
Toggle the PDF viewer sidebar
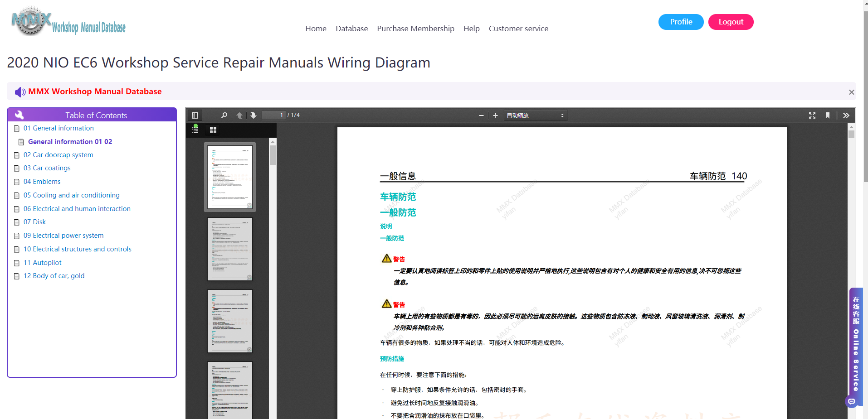(x=195, y=116)
